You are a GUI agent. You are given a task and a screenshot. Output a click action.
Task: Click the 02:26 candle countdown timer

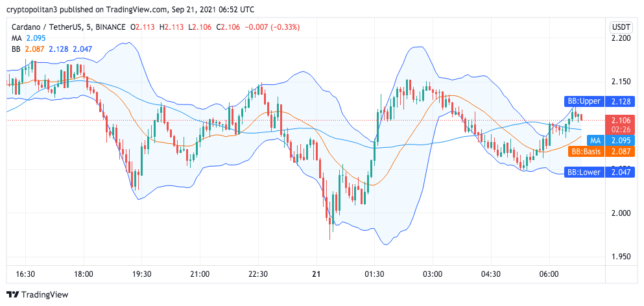[620, 129]
